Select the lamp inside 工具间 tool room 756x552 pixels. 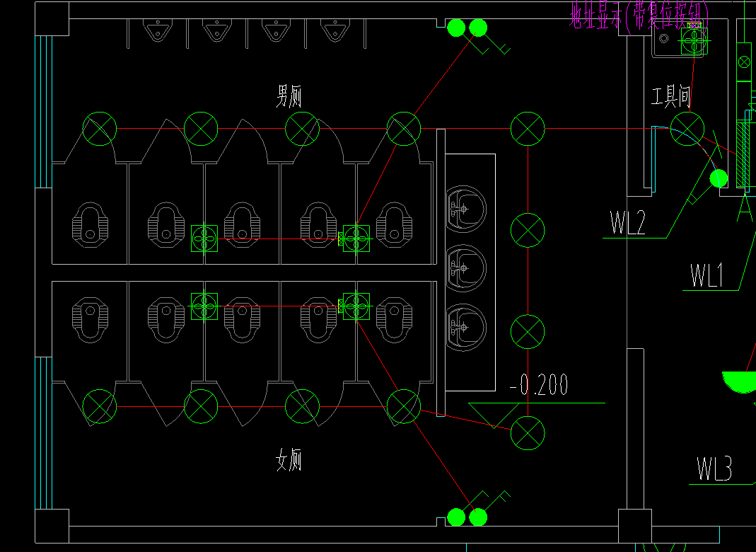coord(687,129)
